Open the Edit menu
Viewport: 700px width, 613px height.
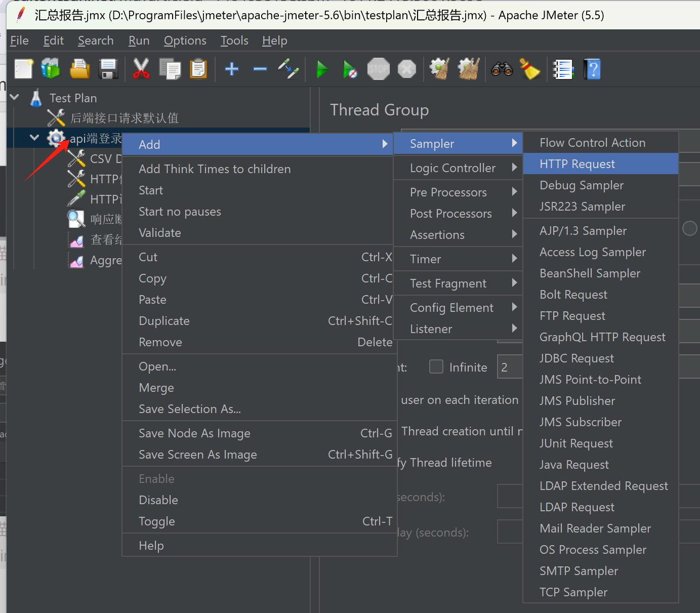[53, 40]
